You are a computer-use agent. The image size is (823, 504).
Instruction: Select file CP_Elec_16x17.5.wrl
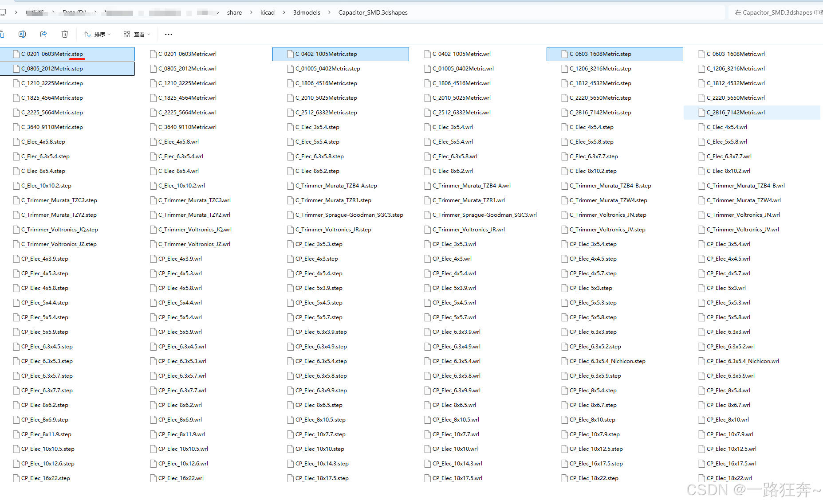732,464
